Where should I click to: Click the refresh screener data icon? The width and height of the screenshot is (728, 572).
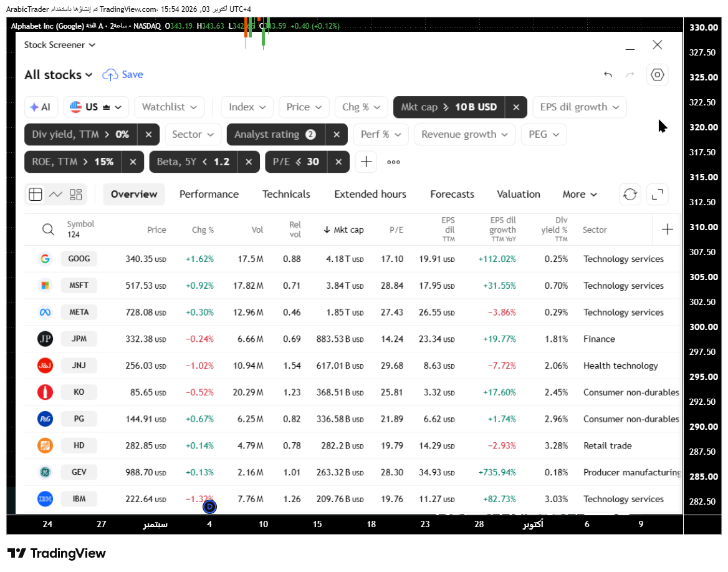630,194
